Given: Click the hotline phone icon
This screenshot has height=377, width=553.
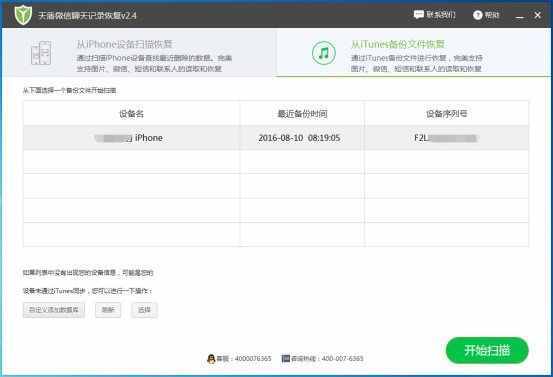Looking at the screenshot, I should pos(285,359).
